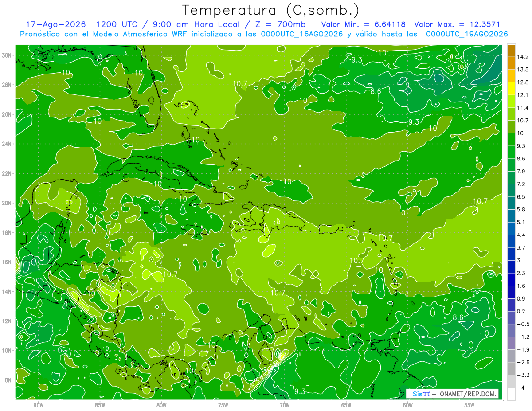Viewport: 532px width, 411px height.
Task: Click the 12.8 value on the color scale
Action: (x=524, y=82)
